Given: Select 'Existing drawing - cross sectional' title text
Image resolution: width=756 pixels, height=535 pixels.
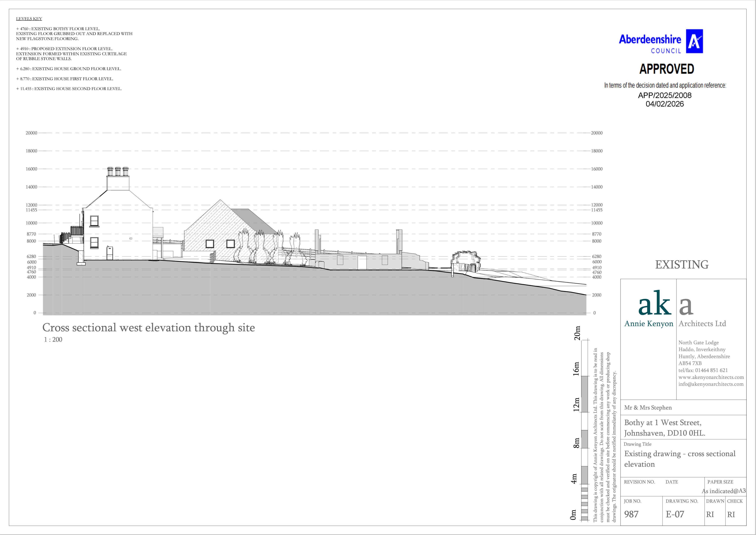Looking at the screenshot, I should [680, 454].
